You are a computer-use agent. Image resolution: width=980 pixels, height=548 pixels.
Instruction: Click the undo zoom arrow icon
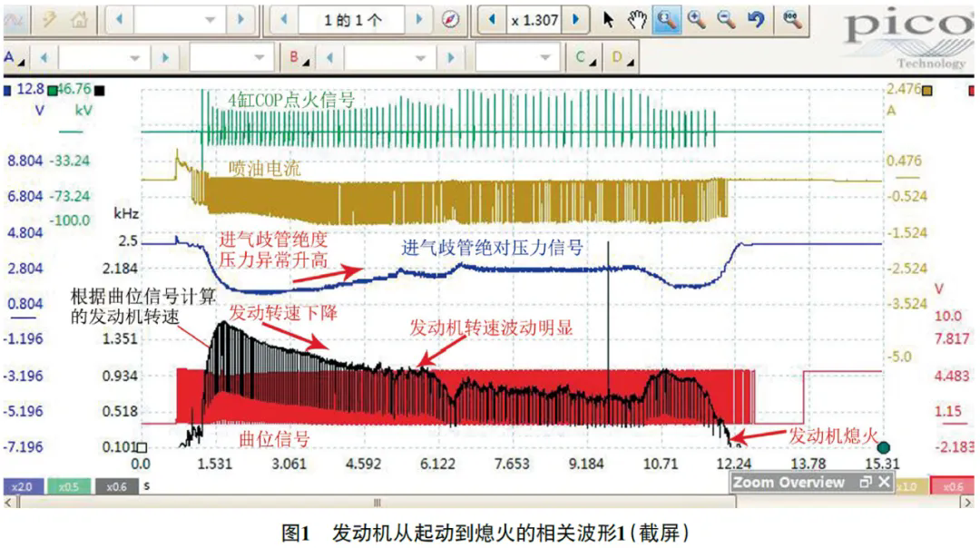click(x=756, y=20)
